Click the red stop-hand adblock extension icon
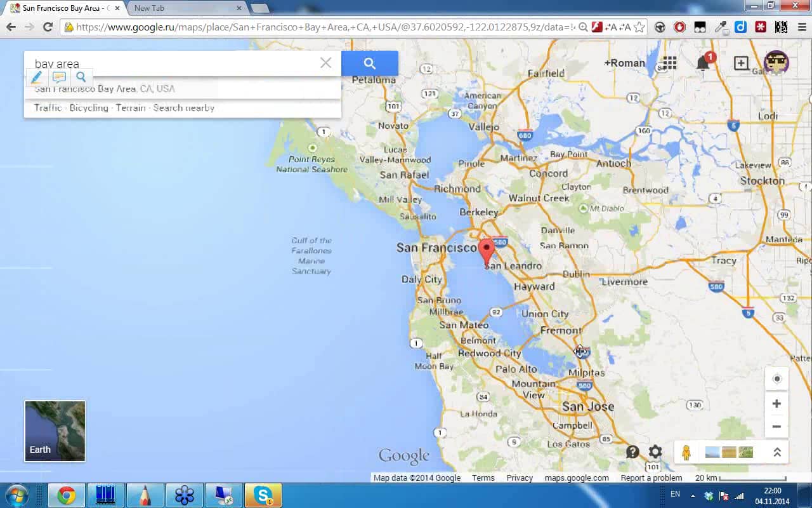This screenshot has height=508, width=812. point(679,27)
